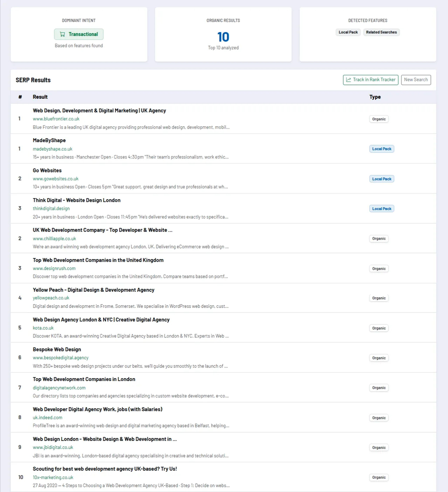
Task: Click the Organic badge in yellowpeach row
Action: [379, 298]
